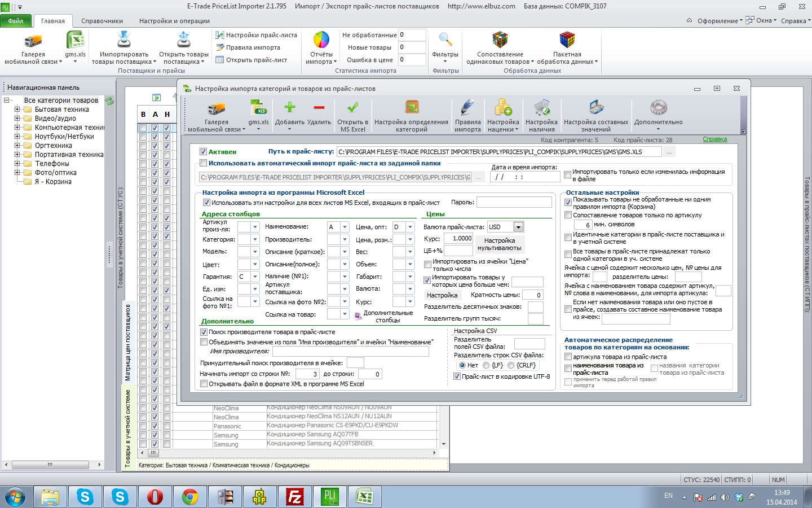
Task: Toggle the Активен checkbox
Action: tap(203, 152)
